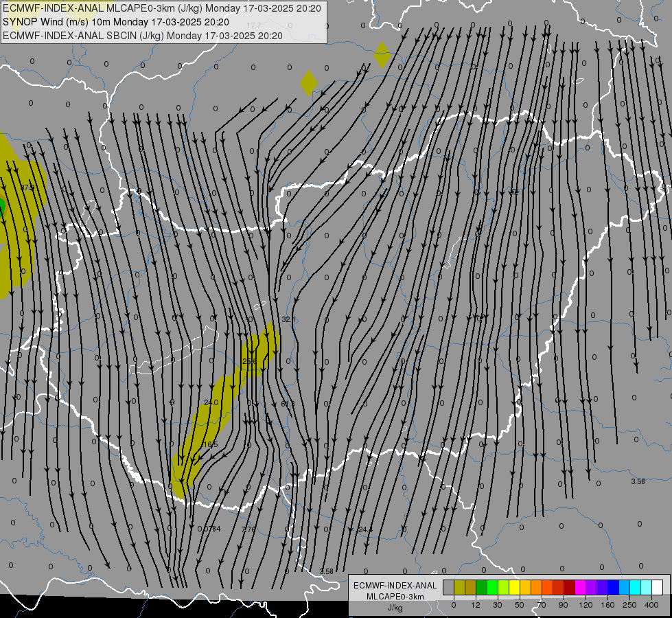Click the white swatch ending the legend

click(658, 587)
